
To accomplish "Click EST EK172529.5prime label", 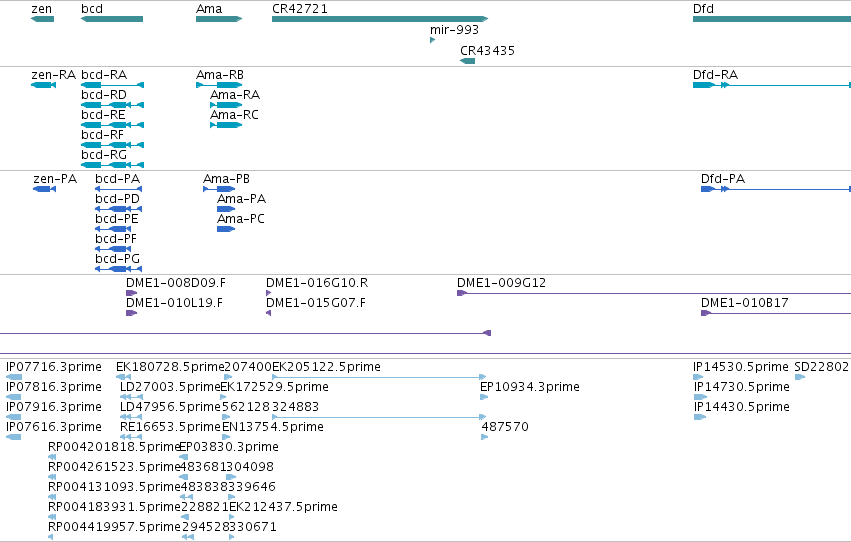I will coord(275,387).
